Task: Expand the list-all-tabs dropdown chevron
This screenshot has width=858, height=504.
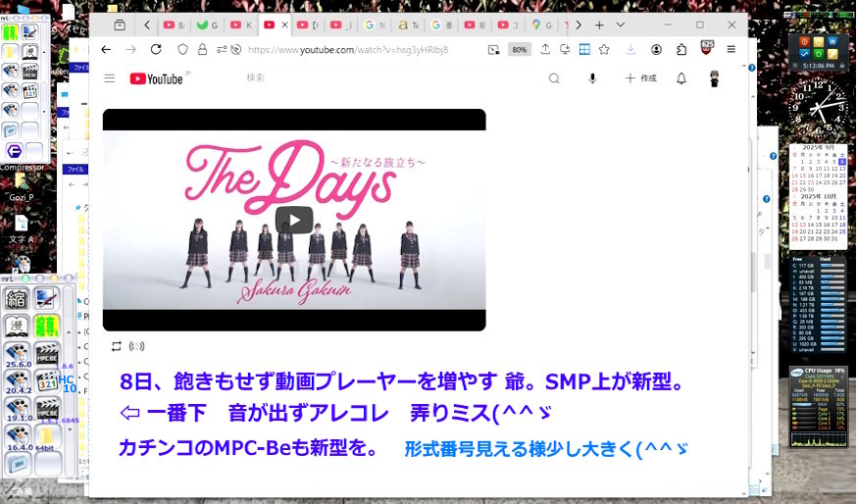Action: click(621, 25)
